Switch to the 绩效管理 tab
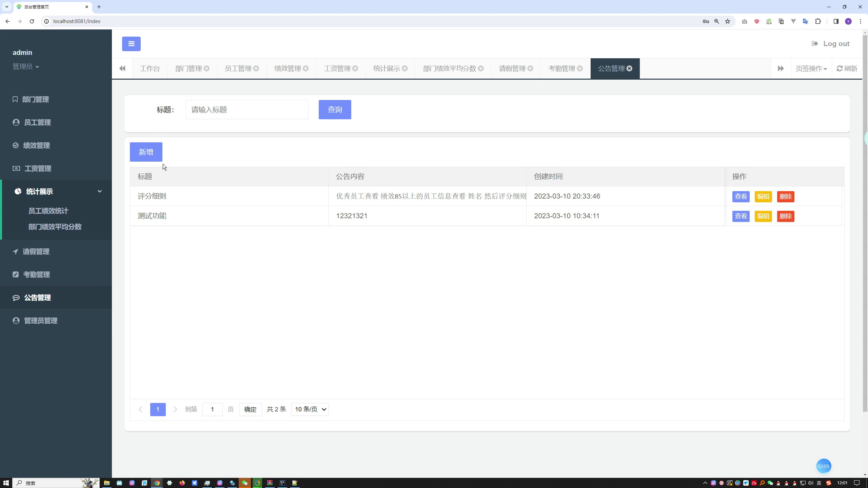This screenshot has height=488, width=868. click(x=288, y=68)
